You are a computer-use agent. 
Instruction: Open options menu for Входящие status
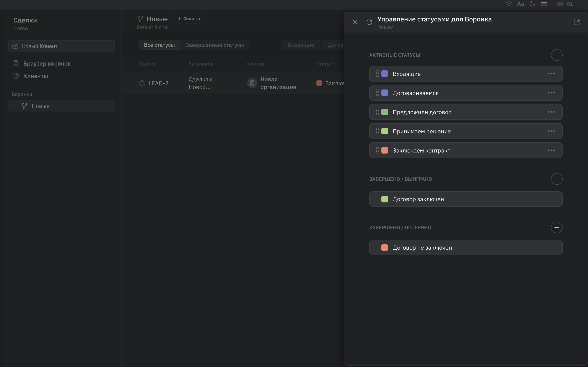[x=551, y=74]
